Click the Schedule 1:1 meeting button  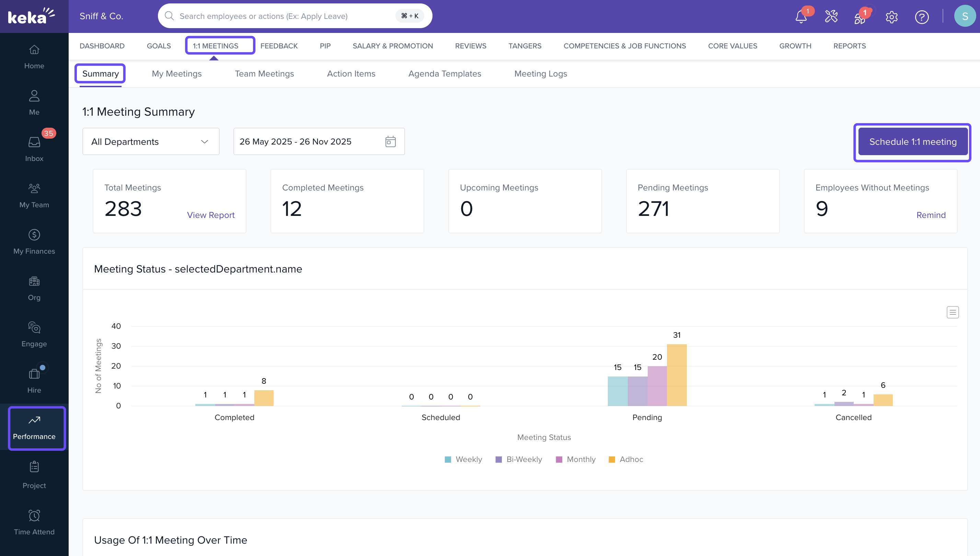point(912,142)
